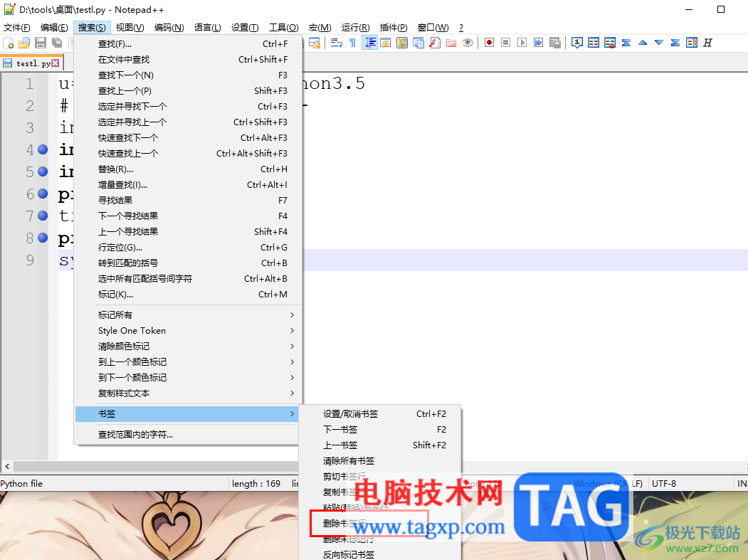Click the blue down triangle icon
This screenshot has width=748, height=560.
[659, 43]
